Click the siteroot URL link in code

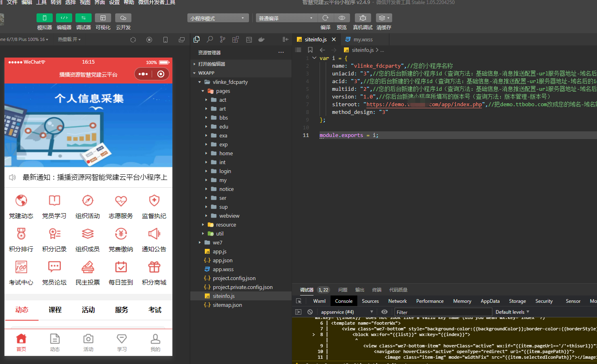tap(424, 105)
